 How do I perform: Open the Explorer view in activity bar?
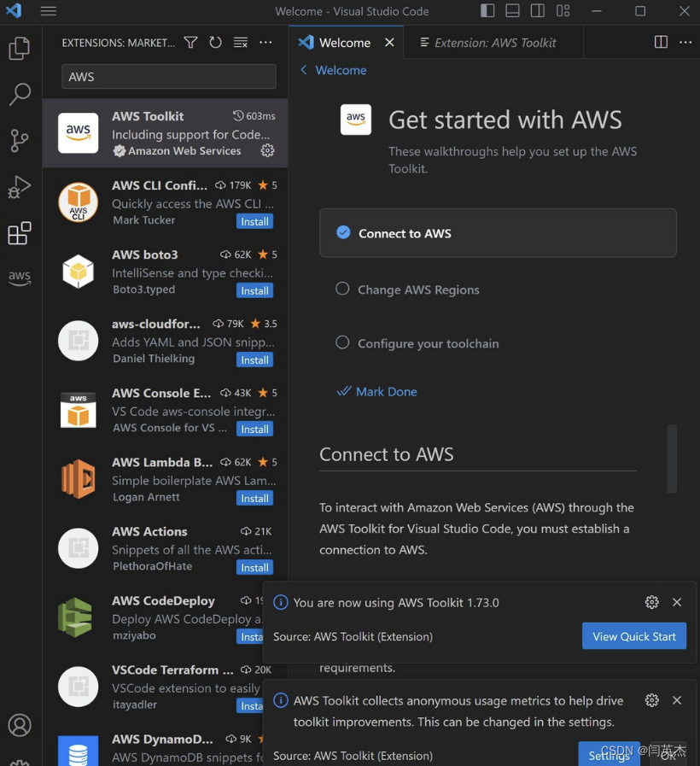(x=20, y=49)
